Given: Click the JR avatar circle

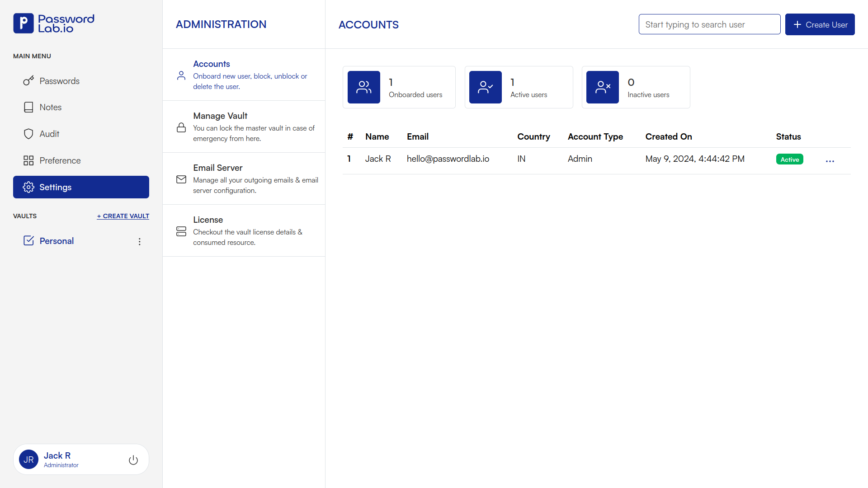Looking at the screenshot, I should pyautogui.click(x=28, y=460).
